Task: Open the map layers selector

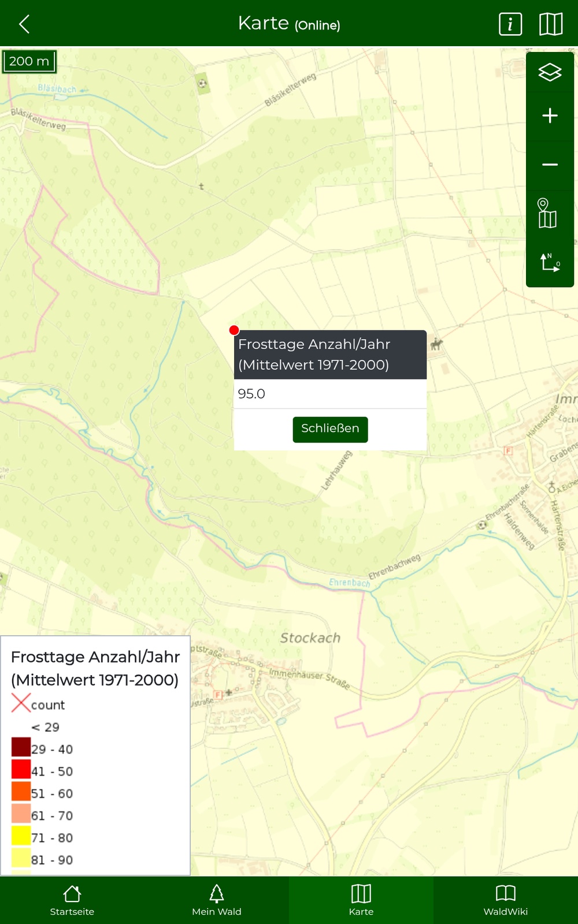Action: [x=550, y=72]
